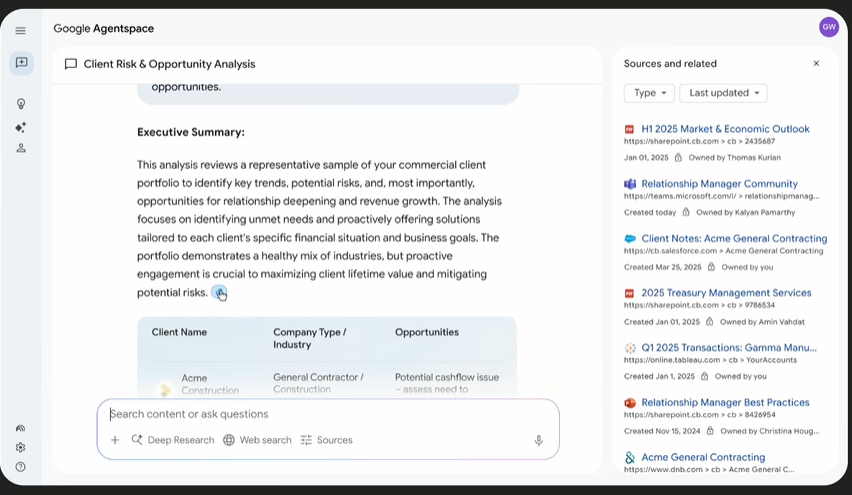Open Relationship Manager Community link
852x495 pixels.
(719, 184)
